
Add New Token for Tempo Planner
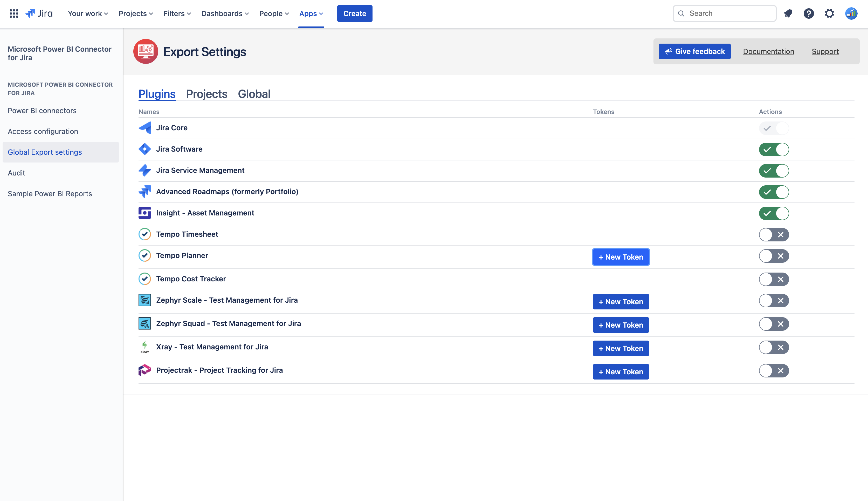click(621, 257)
